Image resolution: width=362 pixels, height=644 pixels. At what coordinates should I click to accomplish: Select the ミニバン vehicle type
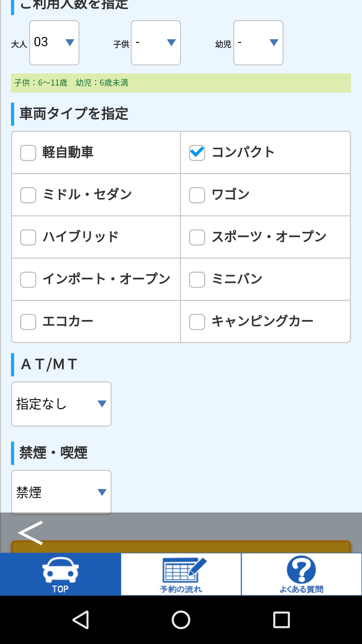[197, 280]
